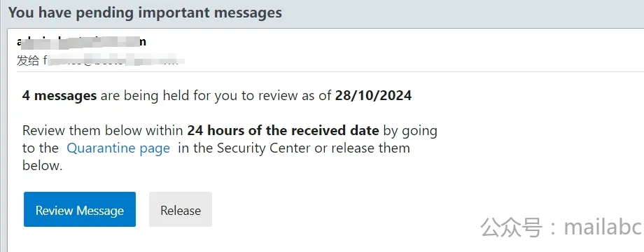The height and width of the screenshot is (252, 644).
Task: Click the 公众号 watermark characters
Action: click(x=512, y=227)
